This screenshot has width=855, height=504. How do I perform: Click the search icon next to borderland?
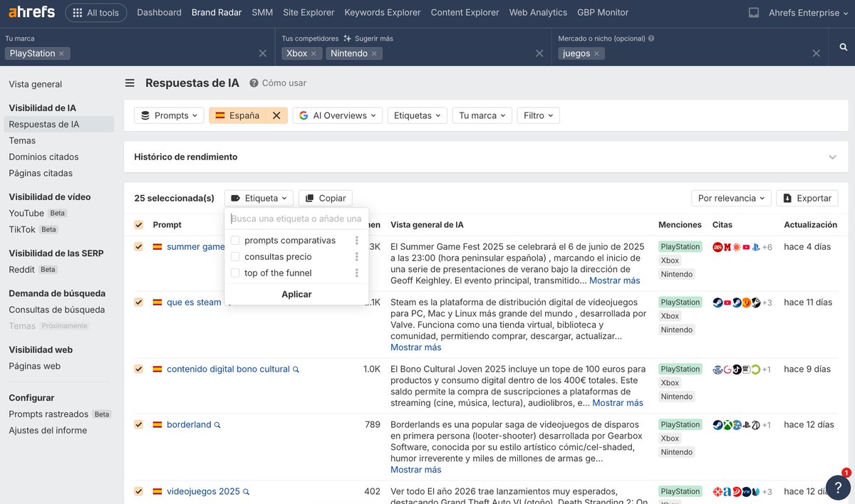click(217, 425)
